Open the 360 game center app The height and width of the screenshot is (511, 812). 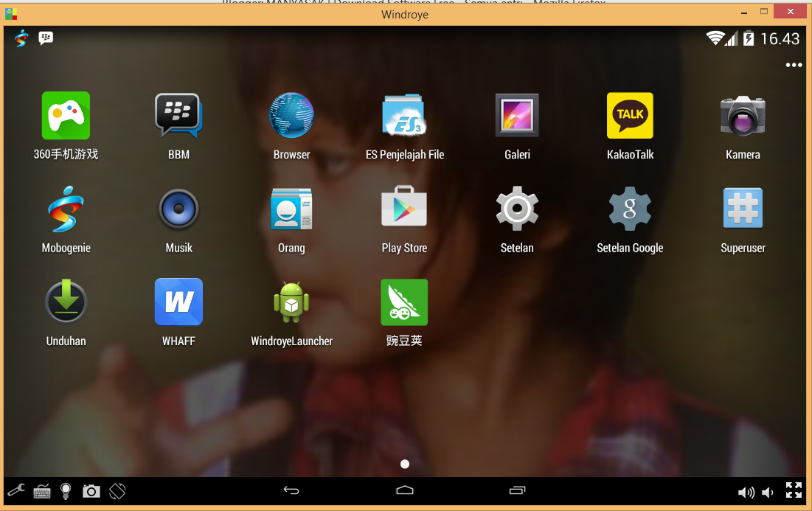point(66,116)
